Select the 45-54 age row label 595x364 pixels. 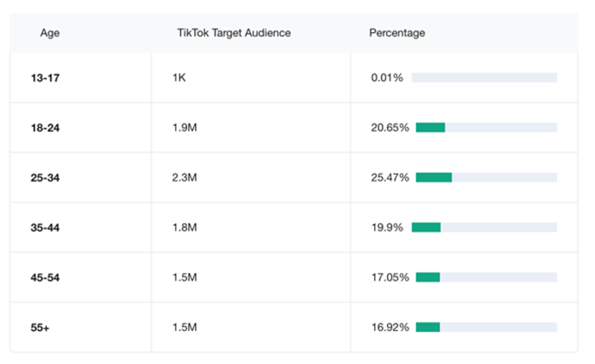pos(44,277)
